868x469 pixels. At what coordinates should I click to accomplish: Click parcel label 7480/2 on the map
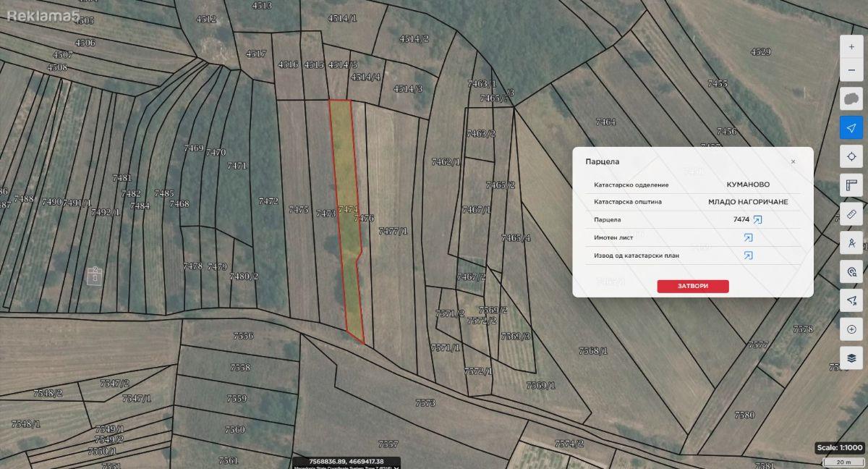244,276
